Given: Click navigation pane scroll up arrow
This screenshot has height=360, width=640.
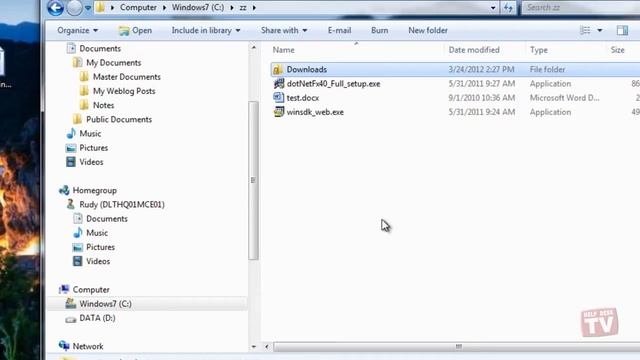Looking at the screenshot, I should coord(253,48).
